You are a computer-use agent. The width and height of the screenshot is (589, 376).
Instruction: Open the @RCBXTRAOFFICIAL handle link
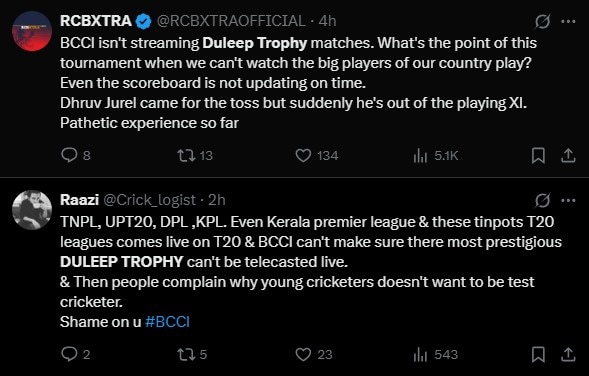click(231, 21)
